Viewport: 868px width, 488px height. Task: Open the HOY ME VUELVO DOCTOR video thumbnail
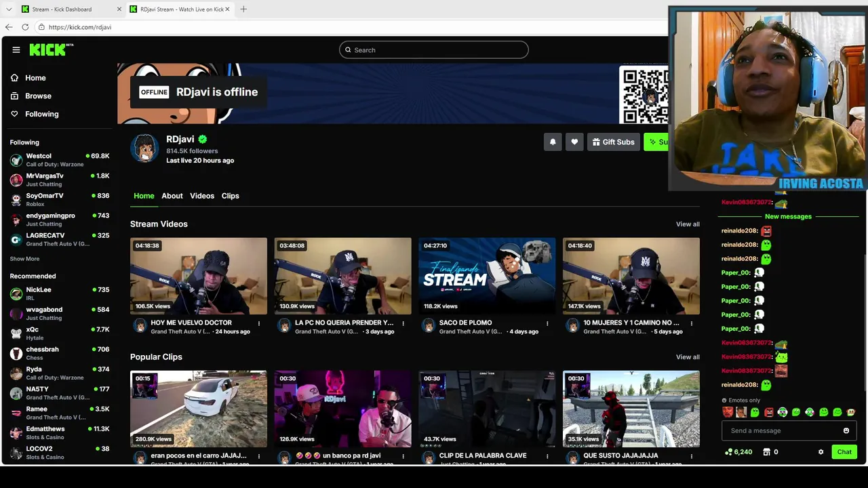coord(199,276)
